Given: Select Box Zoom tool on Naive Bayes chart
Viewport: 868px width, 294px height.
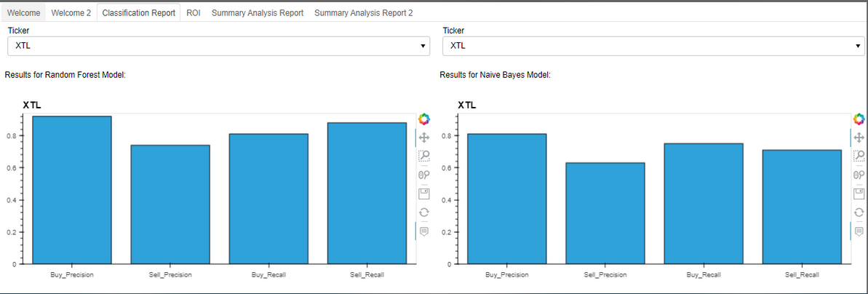Looking at the screenshot, I should (859, 156).
